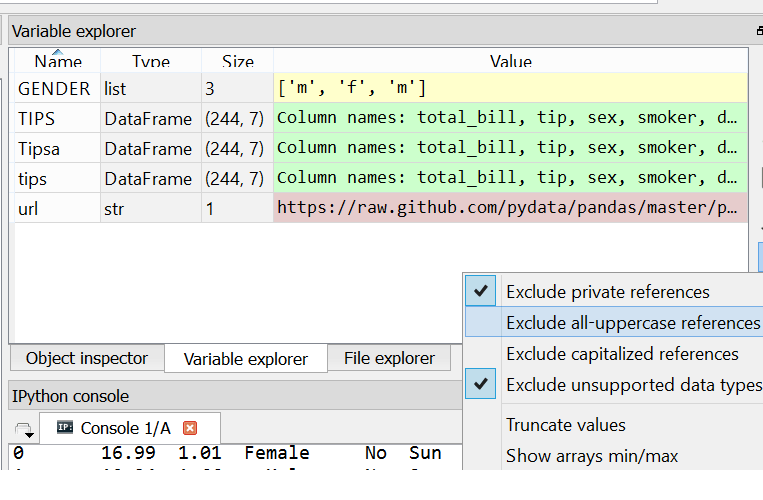763x500 pixels.
Task: Sort variables by Value column
Action: click(510, 61)
